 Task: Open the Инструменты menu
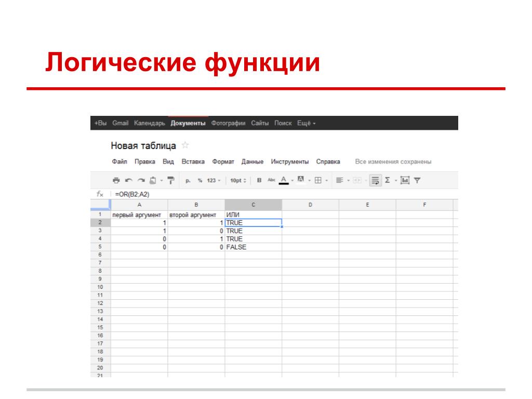point(290,162)
